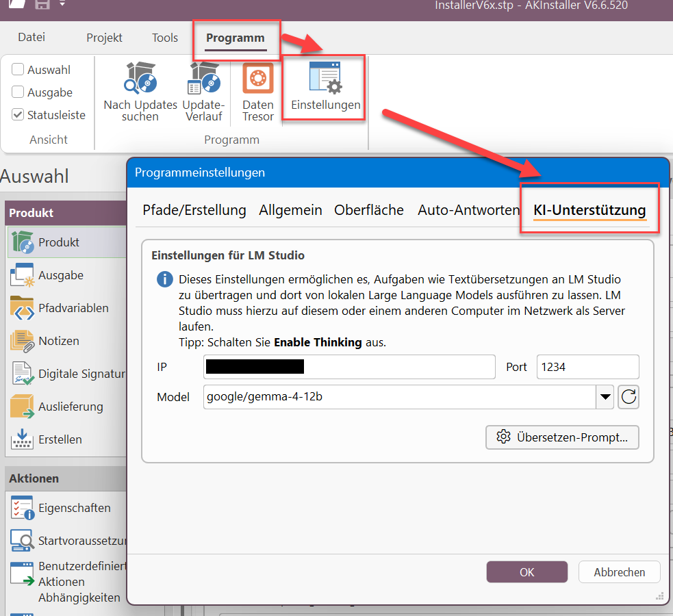Open the Übersetzen-Prompt... button
The image size is (673, 616).
[x=562, y=437]
